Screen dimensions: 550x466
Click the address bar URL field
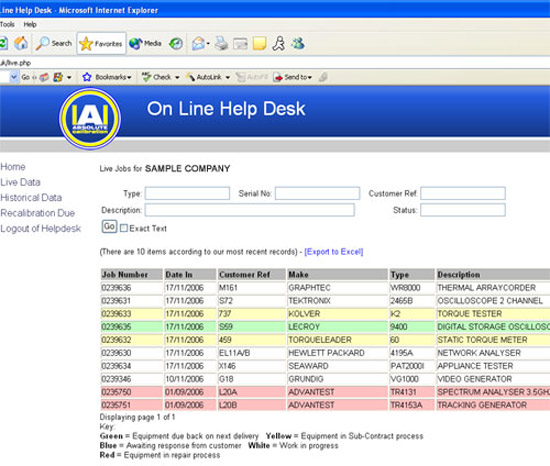(275, 63)
